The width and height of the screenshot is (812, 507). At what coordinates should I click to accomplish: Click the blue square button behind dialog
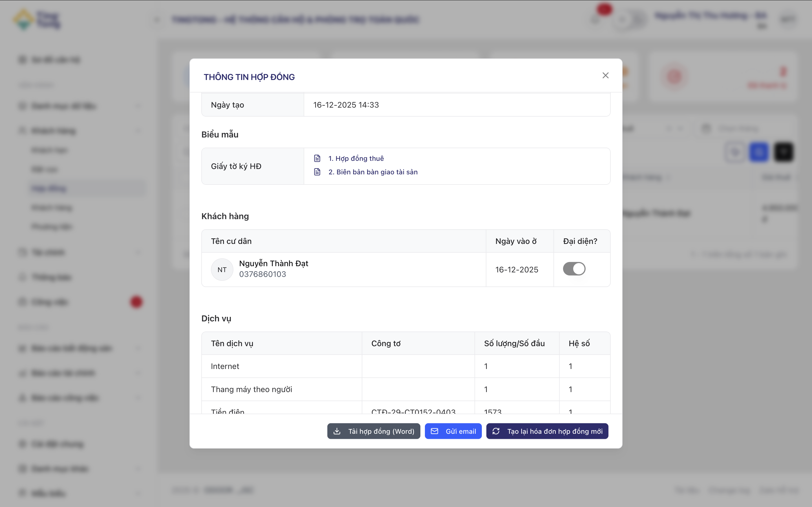point(759,152)
